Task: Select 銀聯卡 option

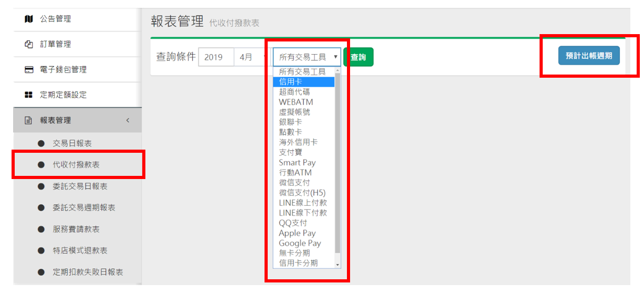Action: (x=303, y=122)
